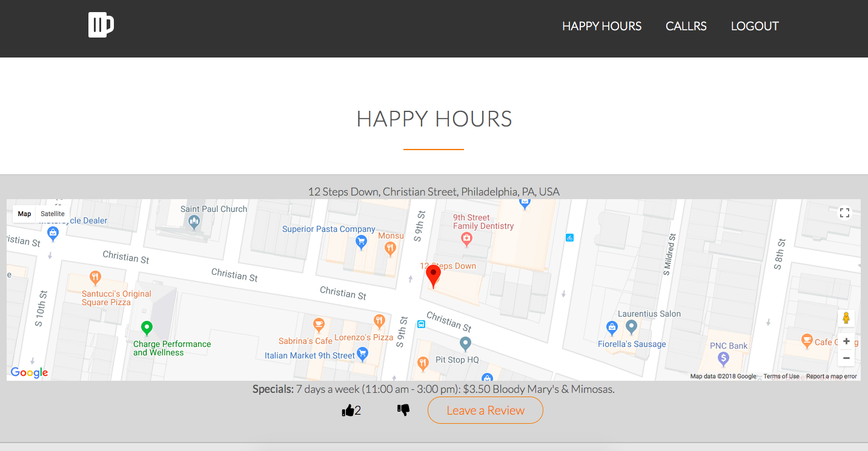
Task: Click the bus stop icon on S 9th St
Action: click(x=421, y=324)
